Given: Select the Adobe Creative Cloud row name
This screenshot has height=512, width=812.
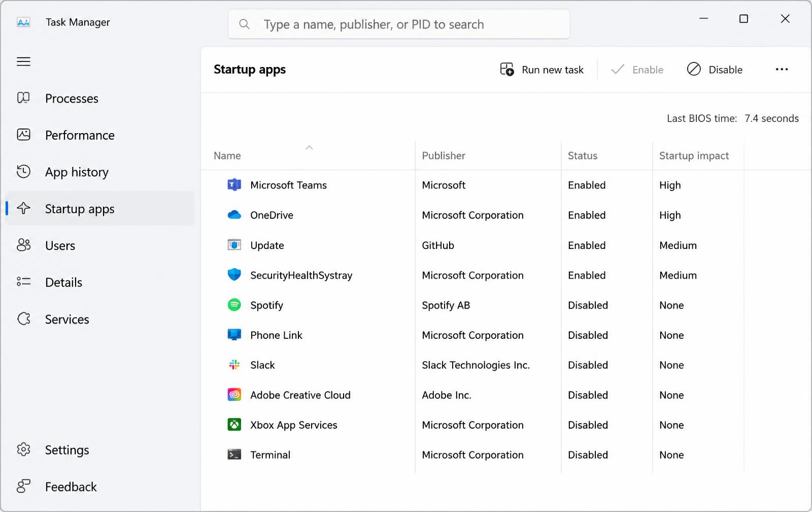Looking at the screenshot, I should (300, 395).
